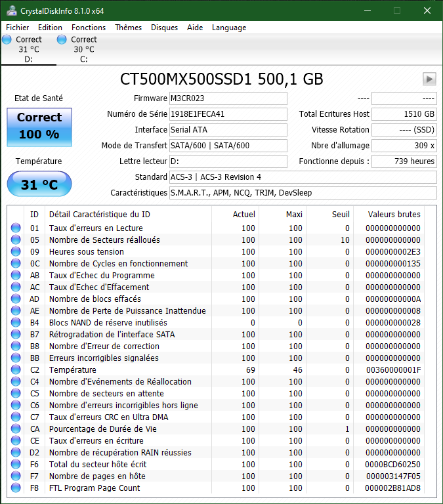Click the Actuel column header

(236, 215)
